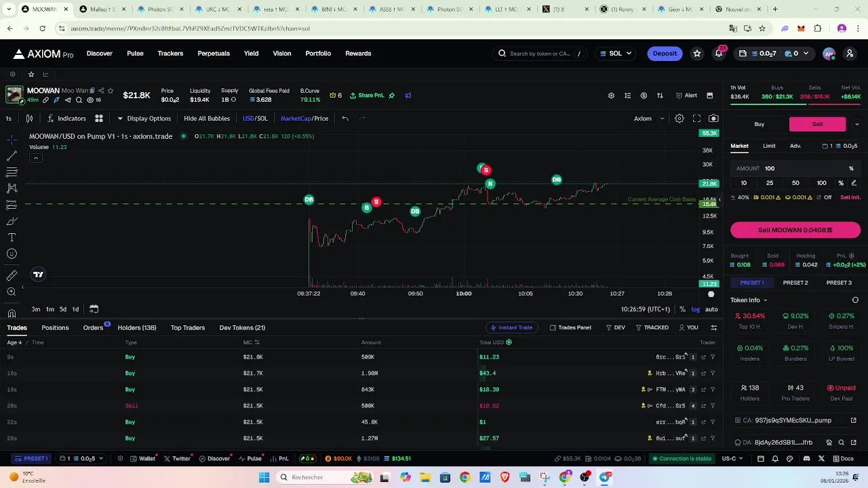The width and height of the screenshot is (868, 488).
Task: Toggle Instant Trade mode
Action: (511, 327)
